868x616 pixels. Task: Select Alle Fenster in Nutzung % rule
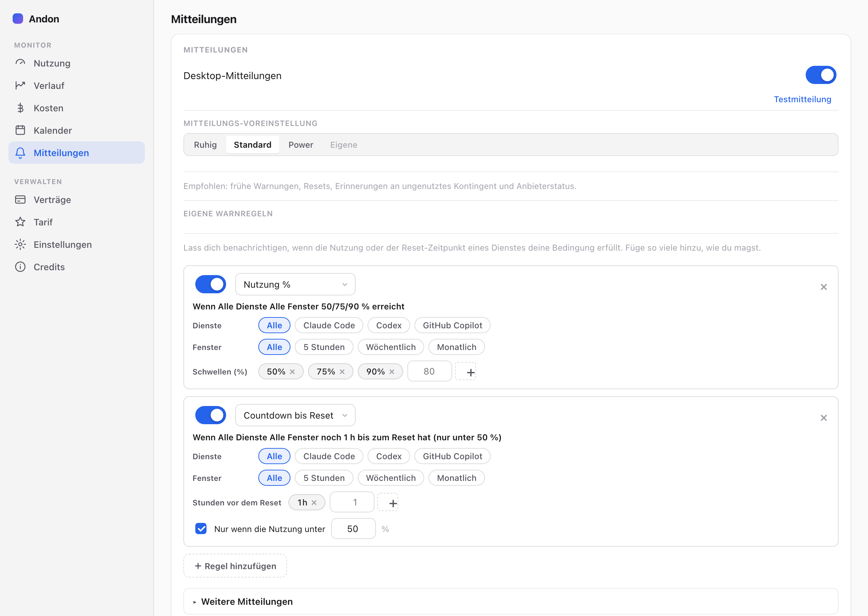[274, 347]
